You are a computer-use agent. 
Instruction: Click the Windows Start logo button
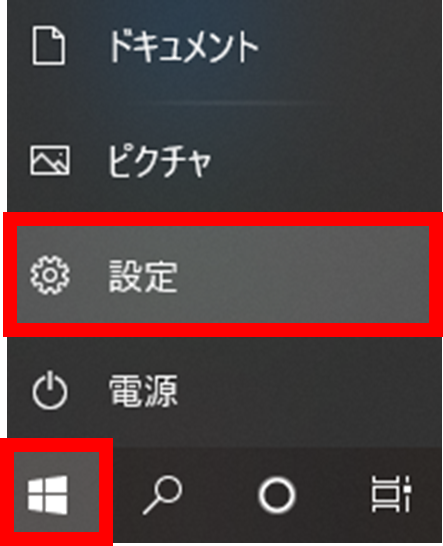click(x=48, y=494)
